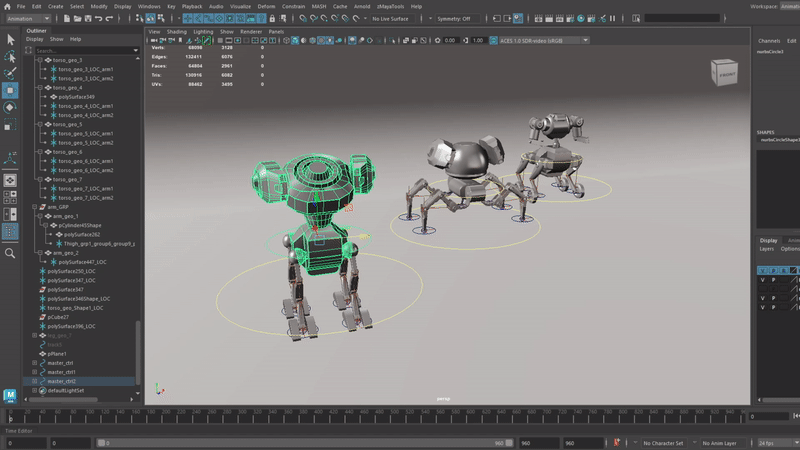The image size is (800, 450).
Task: Expand the leg_geo_7 node
Action: (x=35, y=336)
